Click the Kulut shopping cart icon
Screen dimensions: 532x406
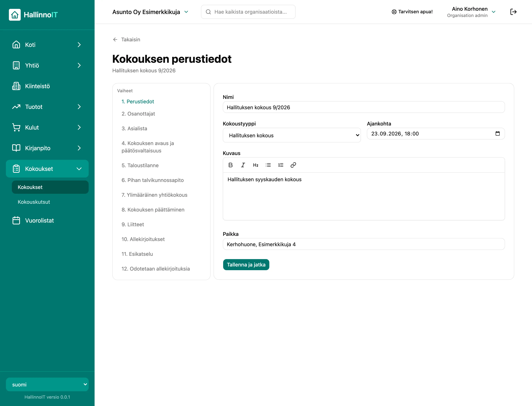click(x=16, y=127)
